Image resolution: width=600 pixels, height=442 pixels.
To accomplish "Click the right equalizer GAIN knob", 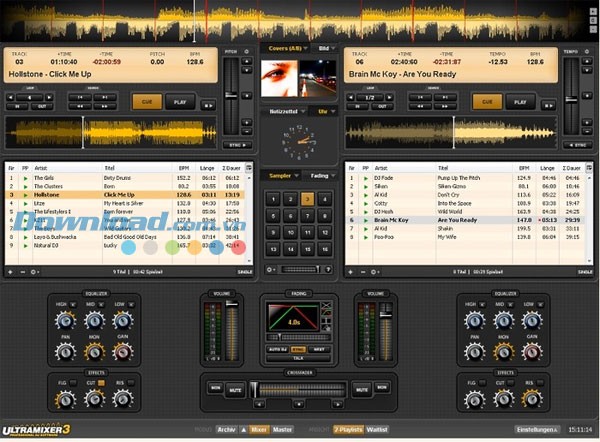I will point(532,354).
